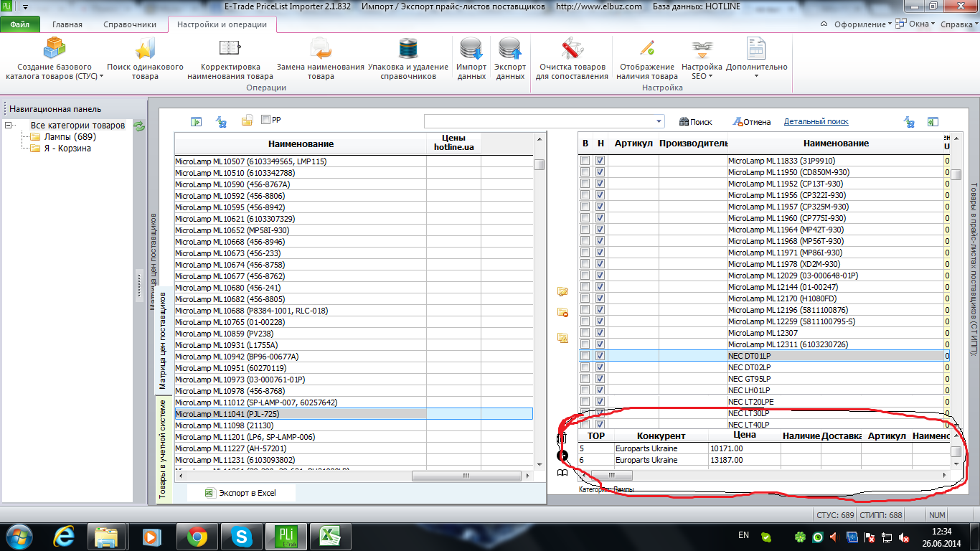Open the Детальный поиск link

point(816,122)
